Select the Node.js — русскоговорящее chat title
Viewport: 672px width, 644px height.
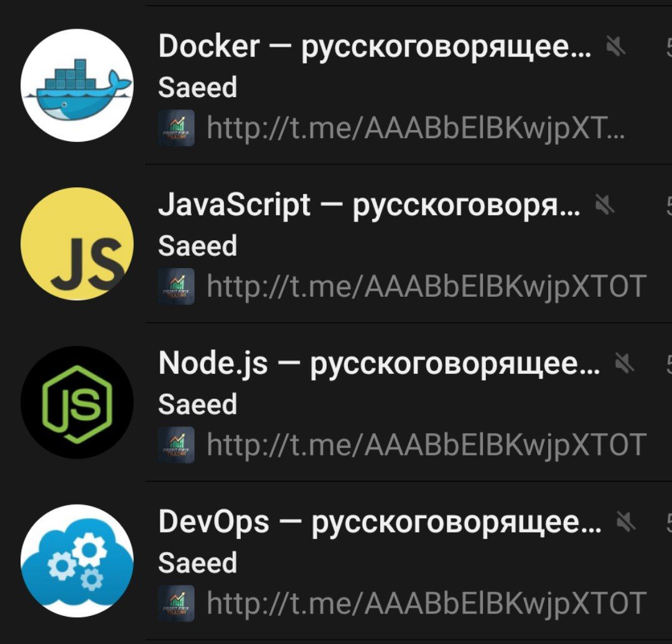coord(380,363)
